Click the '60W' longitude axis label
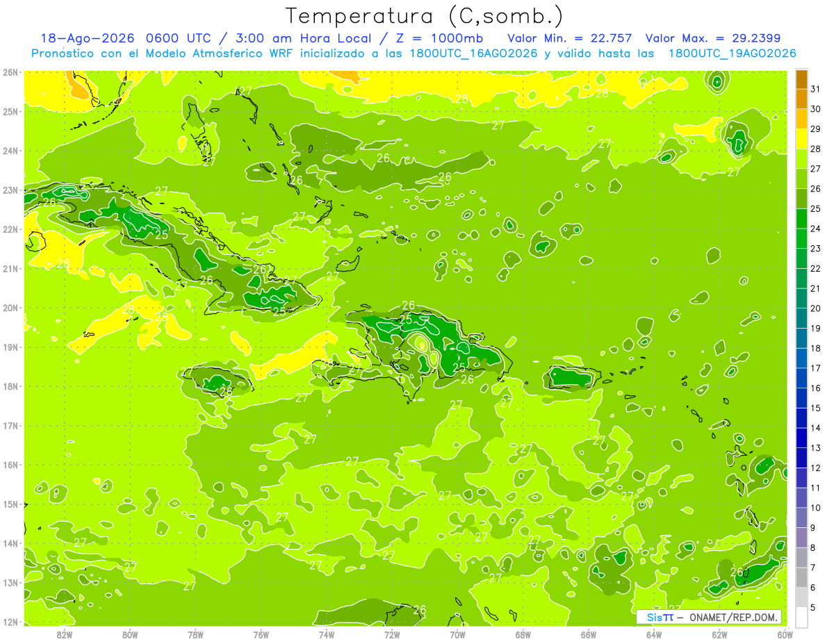 [785, 634]
